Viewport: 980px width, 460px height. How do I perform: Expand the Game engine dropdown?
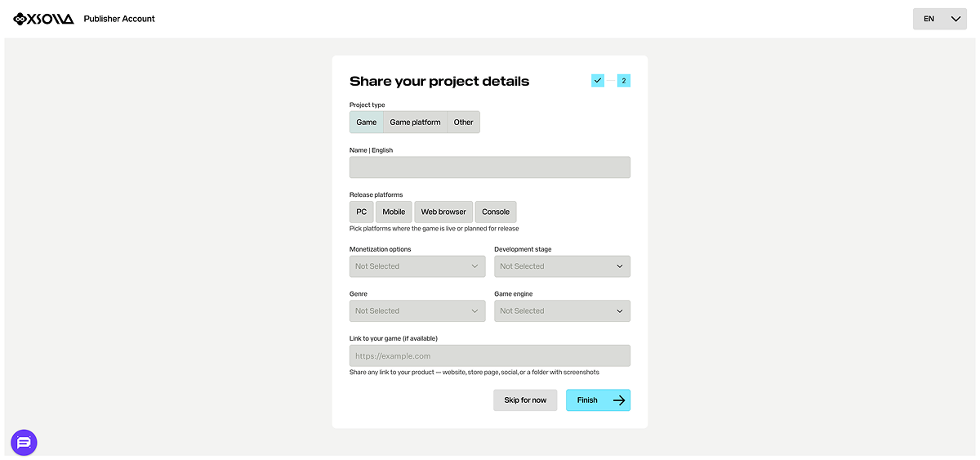tap(562, 311)
